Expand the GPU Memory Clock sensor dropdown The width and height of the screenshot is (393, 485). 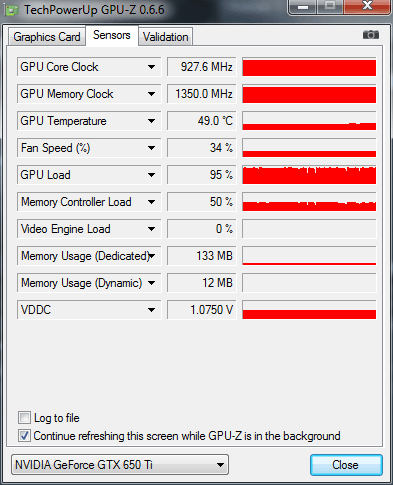click(151, 94)
